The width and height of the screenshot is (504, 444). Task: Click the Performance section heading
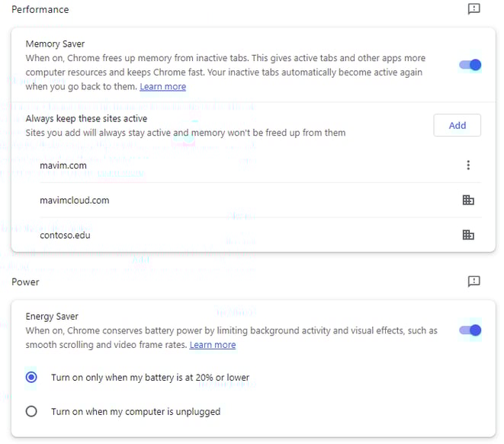point(40,10)
